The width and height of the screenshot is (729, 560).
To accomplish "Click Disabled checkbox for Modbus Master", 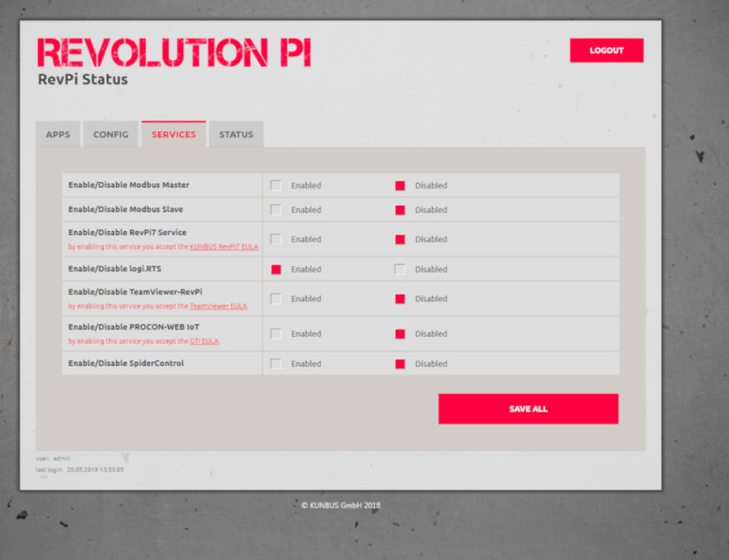I will [400, 185].
